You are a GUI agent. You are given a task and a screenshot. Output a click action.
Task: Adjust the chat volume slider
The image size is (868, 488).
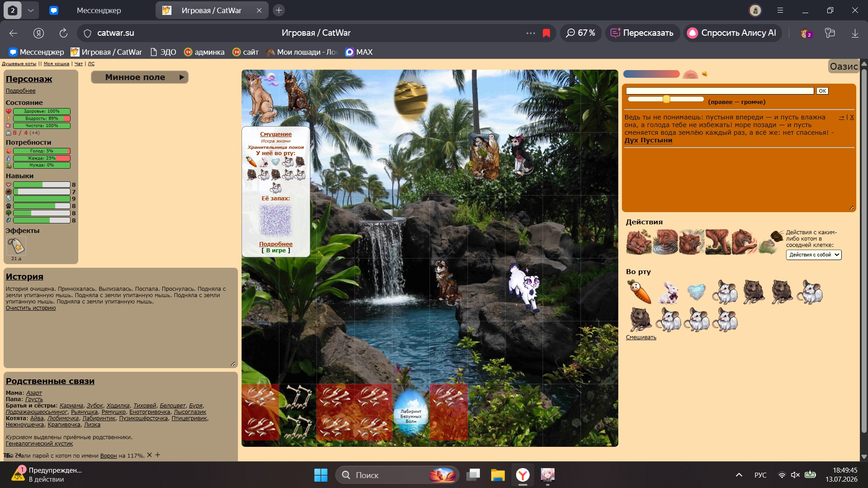pyautogui.click(x=666, y=99)
